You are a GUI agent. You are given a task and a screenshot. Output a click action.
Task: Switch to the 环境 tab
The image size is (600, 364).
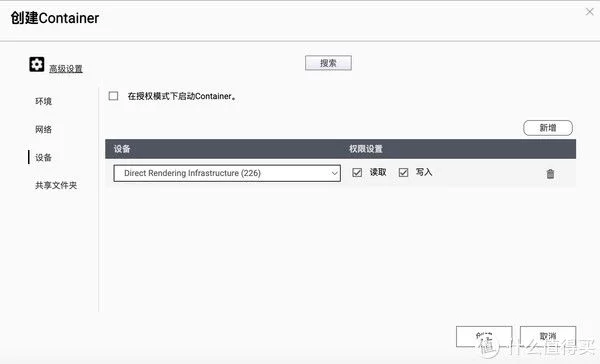(x=44, y=101)
